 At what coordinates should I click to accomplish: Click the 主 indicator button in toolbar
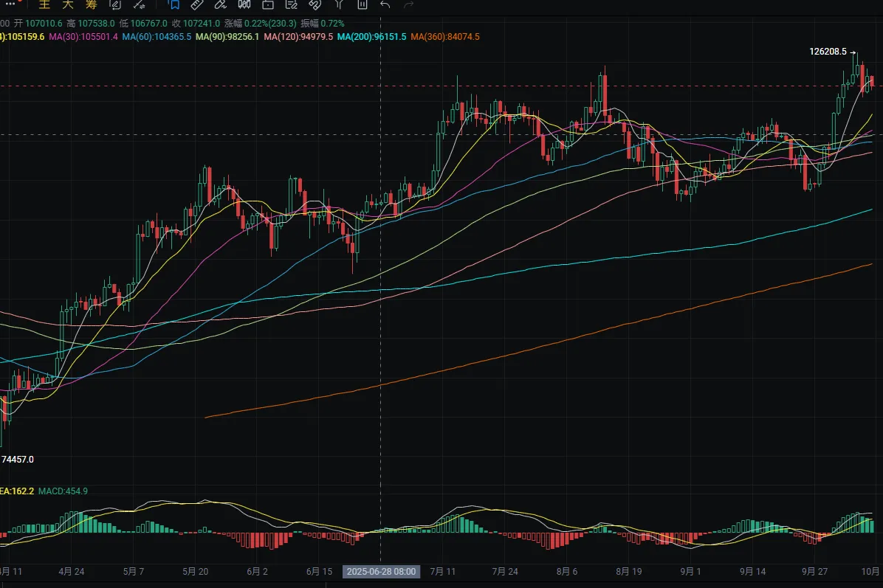[44, 4]
